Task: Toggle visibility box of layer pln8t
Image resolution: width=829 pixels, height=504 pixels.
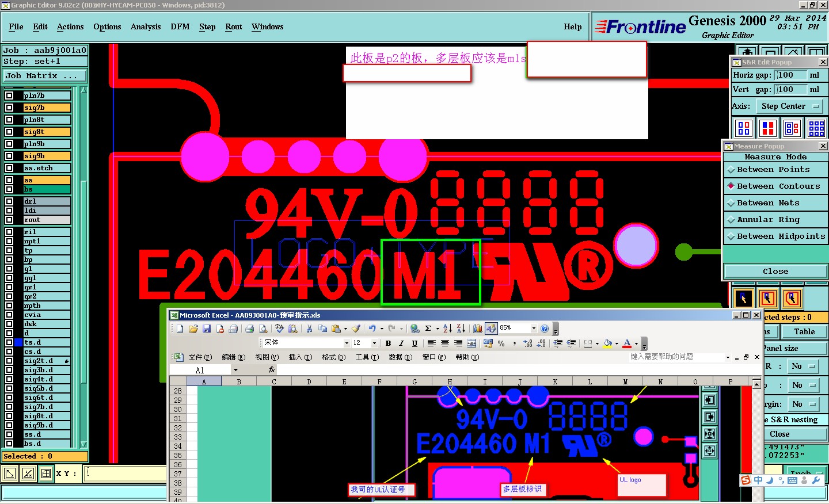Action: tap(9, 120)
